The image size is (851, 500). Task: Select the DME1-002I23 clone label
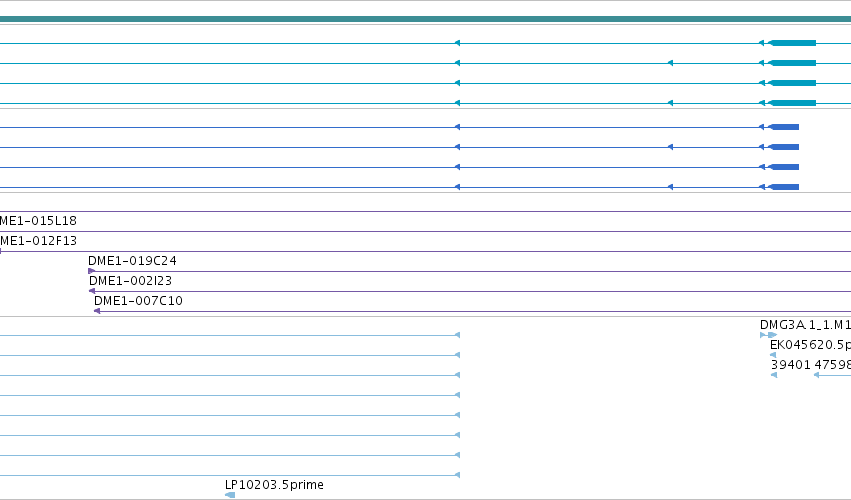coord(130,281)
